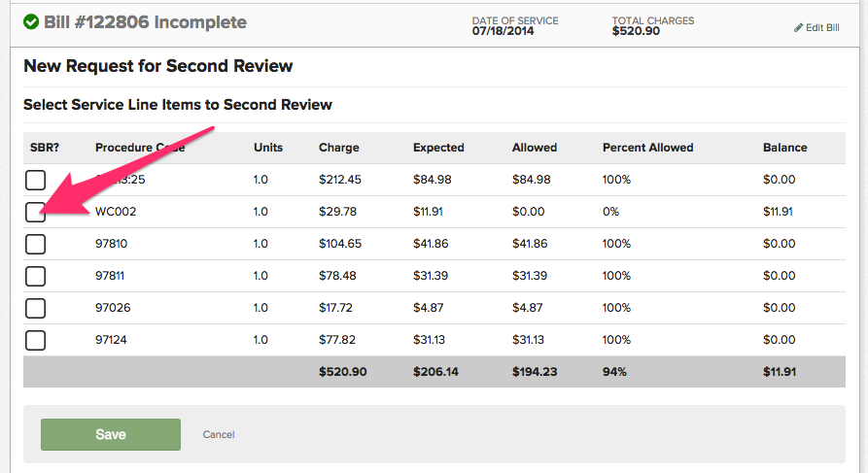This screenshot has height=473, width=868.
Task: Click the Procedure Code column header
Action: pos(140,148)
